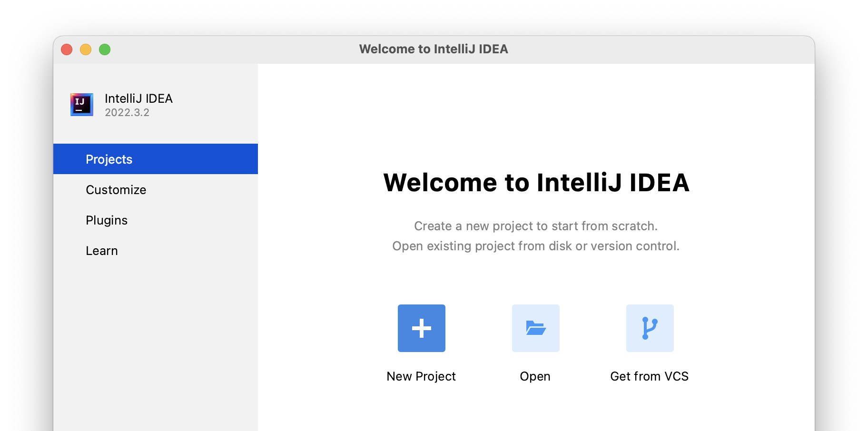Go to the Learn section

(156, 250)
